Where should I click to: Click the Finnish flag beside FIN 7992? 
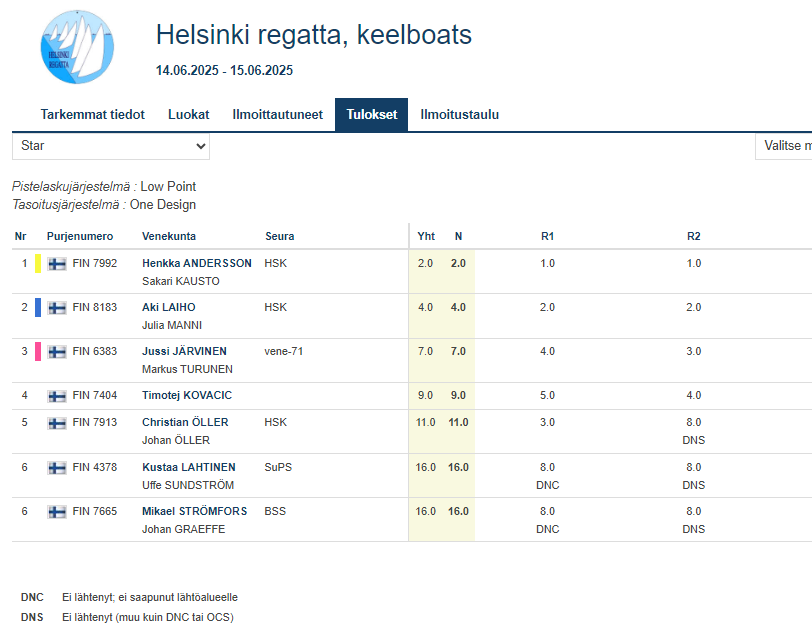[57, 264]
